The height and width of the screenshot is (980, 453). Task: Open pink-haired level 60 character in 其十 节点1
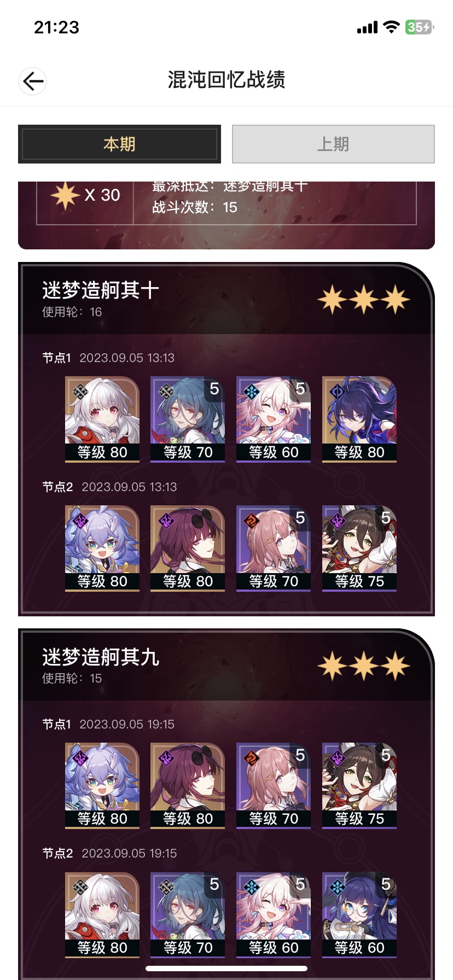274,419
